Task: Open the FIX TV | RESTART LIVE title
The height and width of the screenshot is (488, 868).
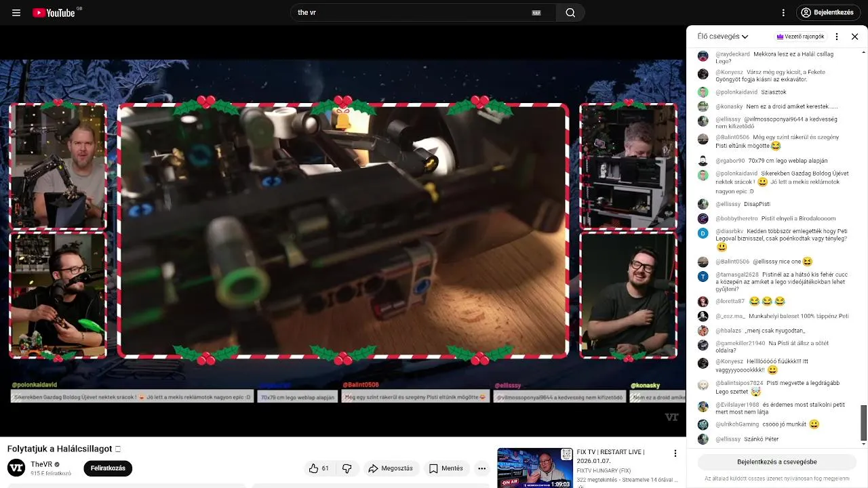Action: (x=610, y=457)
